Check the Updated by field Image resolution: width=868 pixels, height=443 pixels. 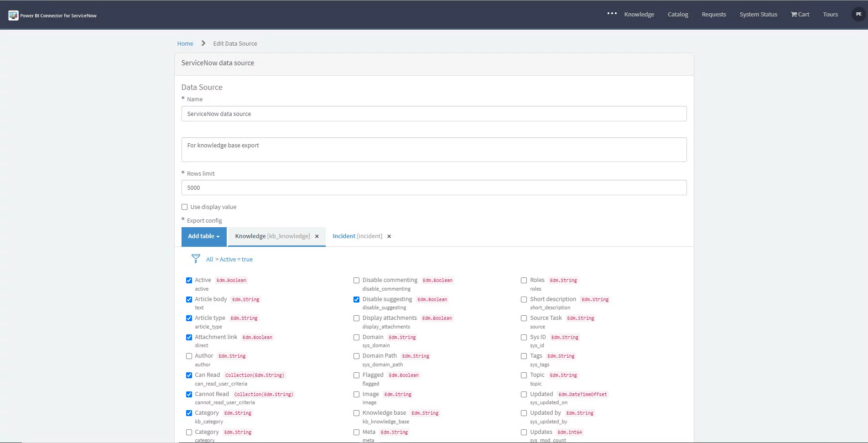pos(524,413)
